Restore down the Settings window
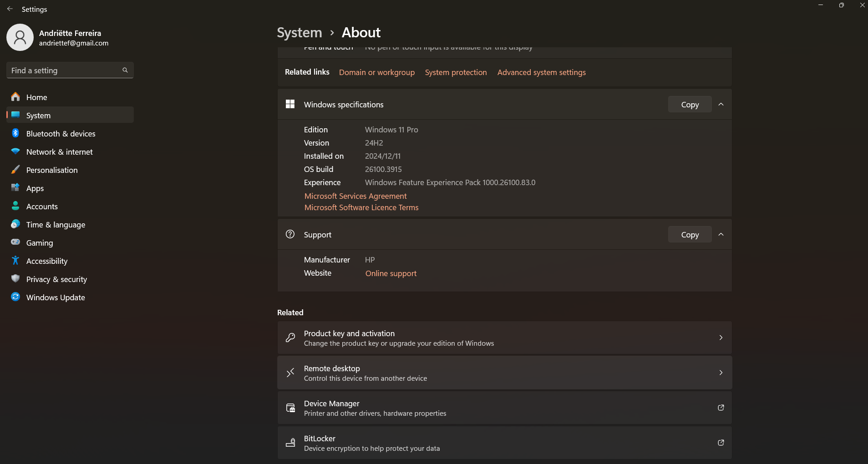Viewport: 868px width, 464px height. pyautogui.click(x=842, y=5)
